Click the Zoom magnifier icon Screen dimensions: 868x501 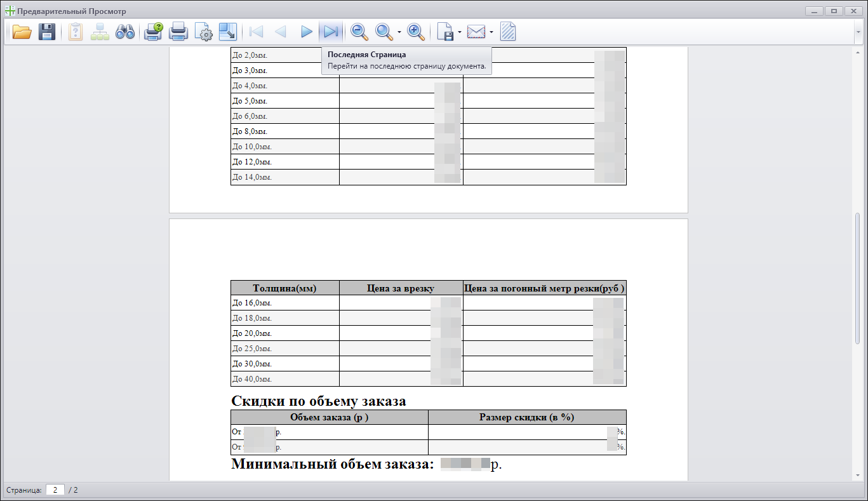coord(384,32)
